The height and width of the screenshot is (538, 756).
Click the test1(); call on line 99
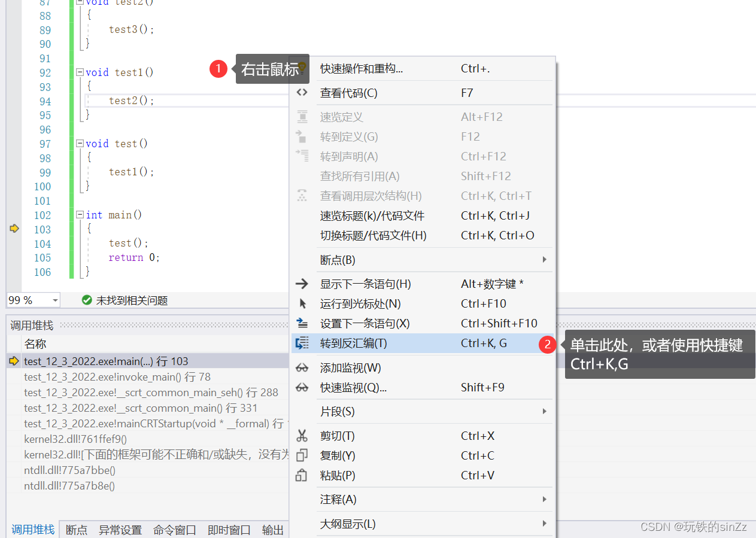point(132,172)
